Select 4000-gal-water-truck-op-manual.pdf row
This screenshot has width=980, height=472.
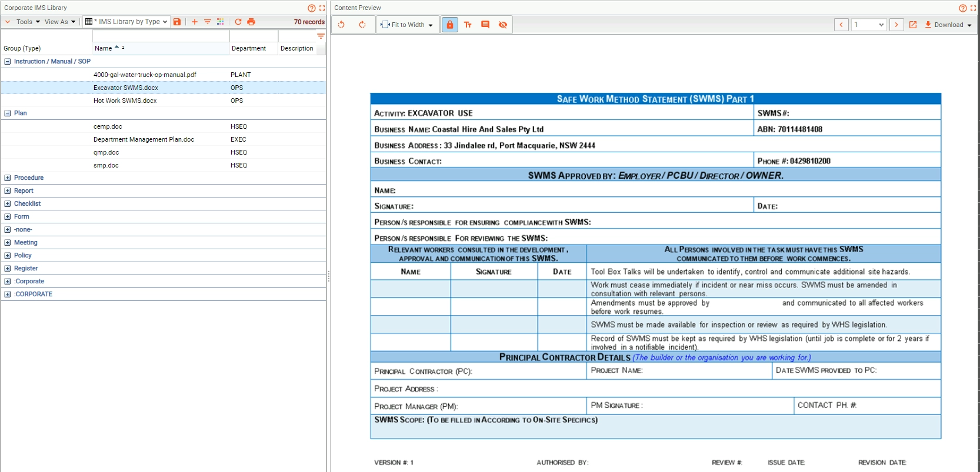pos(164,75)
